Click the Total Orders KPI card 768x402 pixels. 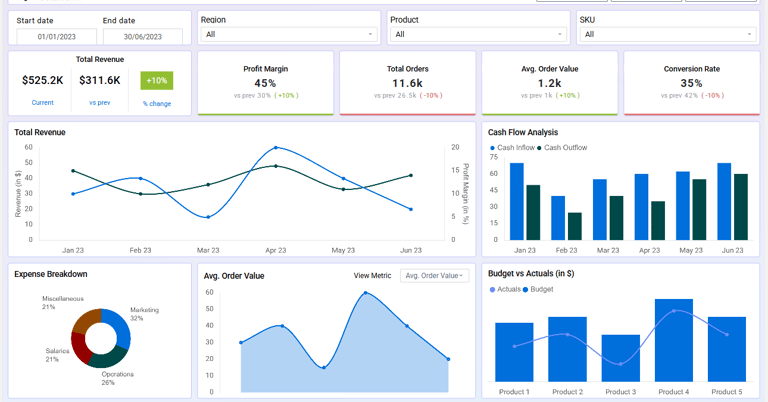pyautogui.click(x=408, y=83)
